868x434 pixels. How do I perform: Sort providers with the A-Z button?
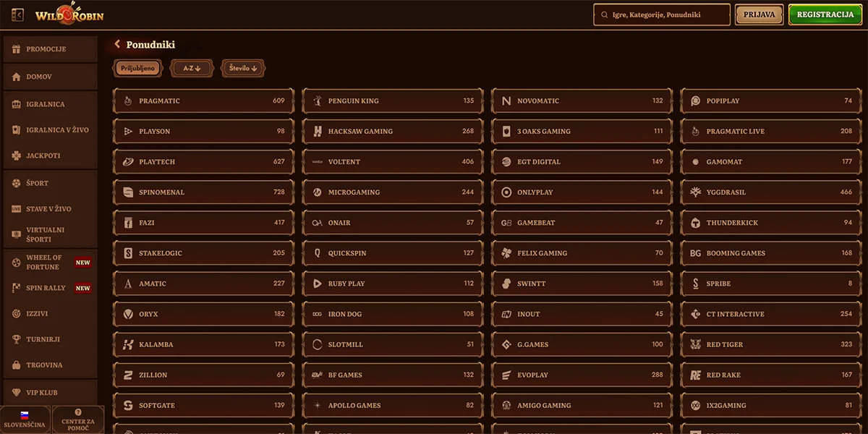point(192,69)
